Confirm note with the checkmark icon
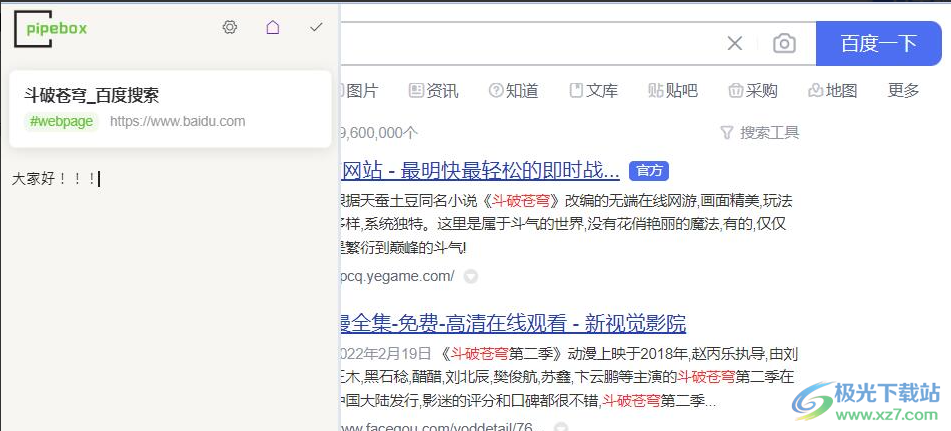The image size is (951, 431). (316, 27)
